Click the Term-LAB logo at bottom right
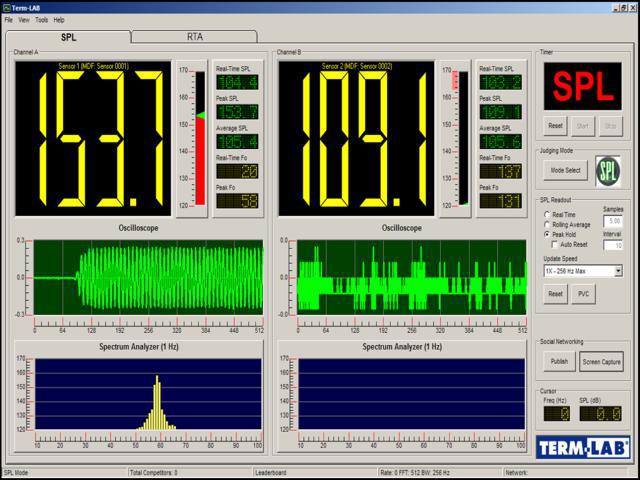Viewport: 640px width, 480px height. tap(582, 447)
